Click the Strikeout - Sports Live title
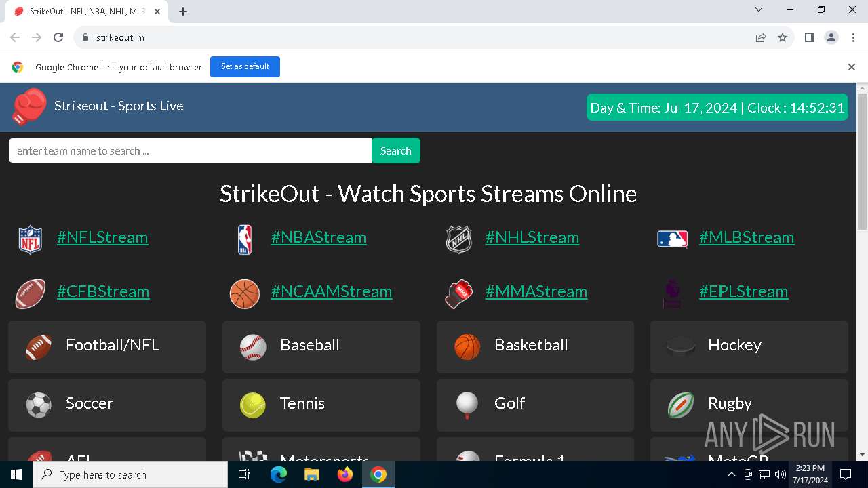 point(119,106)
